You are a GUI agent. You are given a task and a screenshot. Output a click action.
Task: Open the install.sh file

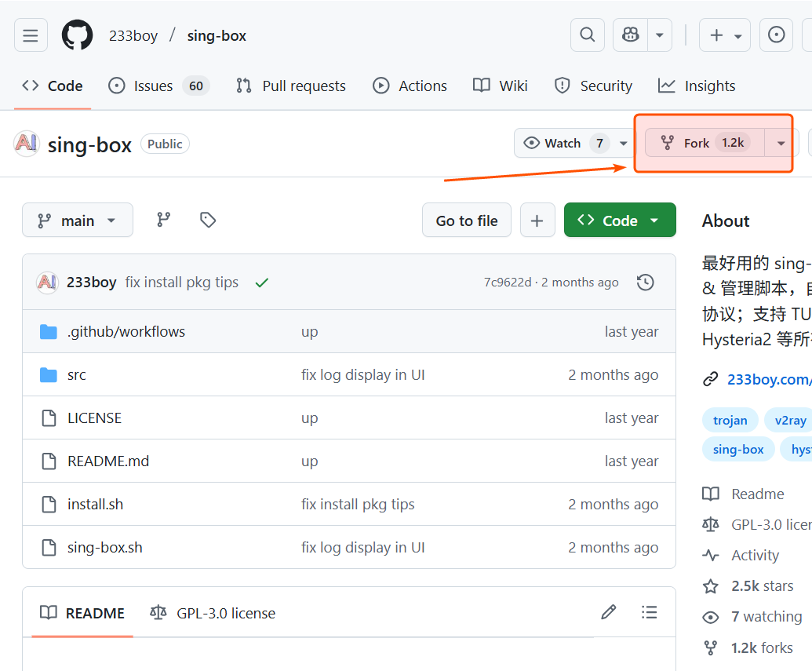coord(95,505)
